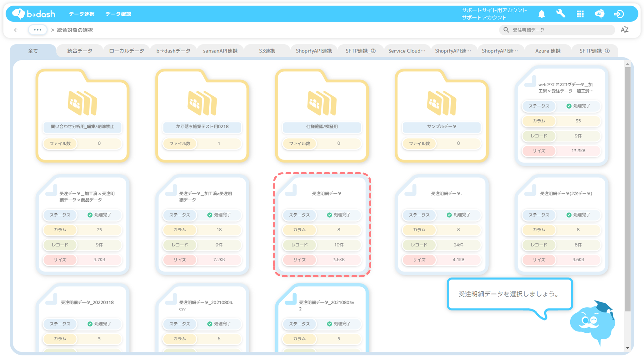This screenshot has width=644, height=362.
Task: Open the データ連携 menu
Action: [x=81, y=14]
